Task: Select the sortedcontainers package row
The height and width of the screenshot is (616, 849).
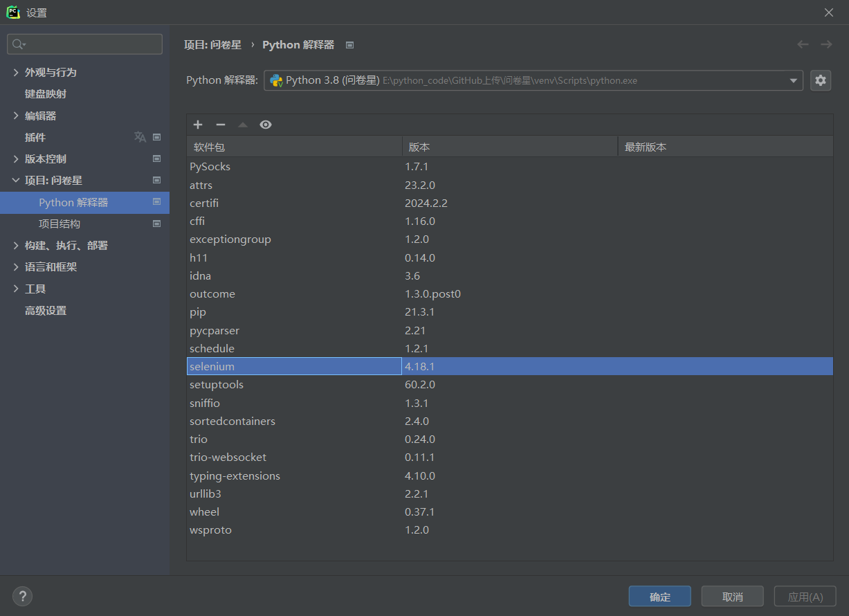Action: 510,421
